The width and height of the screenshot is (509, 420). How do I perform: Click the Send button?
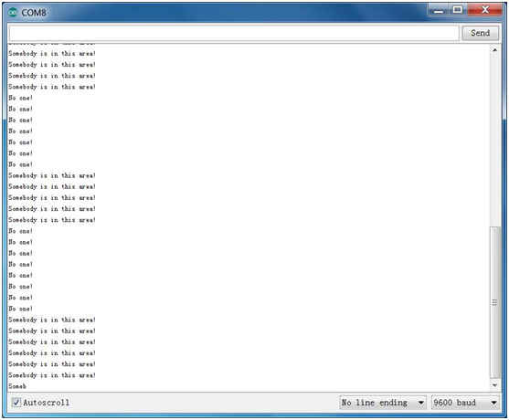pos(480,33)
